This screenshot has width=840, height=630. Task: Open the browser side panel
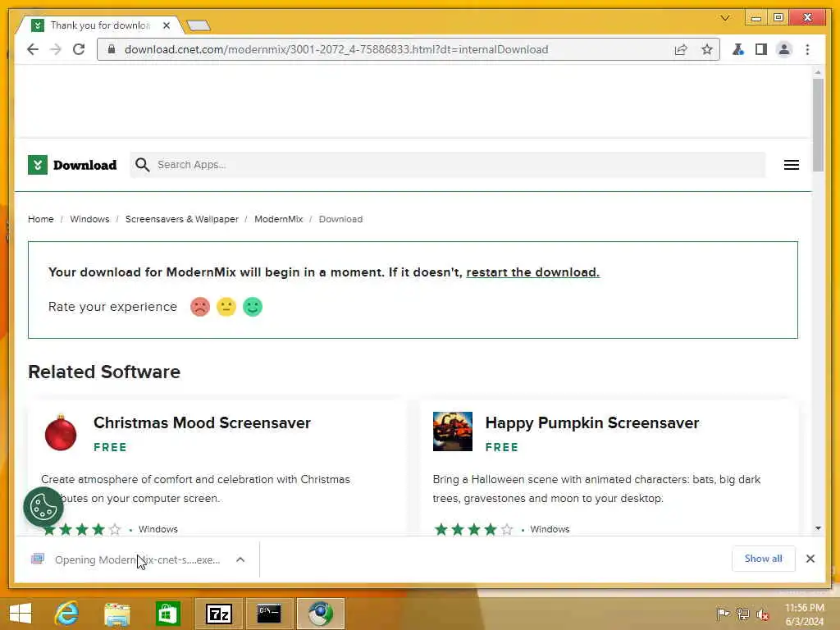click(x=760, y=49)
